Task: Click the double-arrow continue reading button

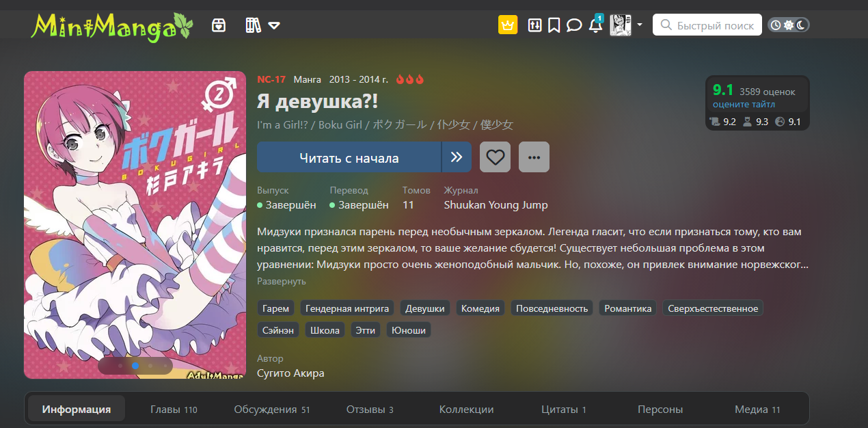Action: [x=457, y=157]
